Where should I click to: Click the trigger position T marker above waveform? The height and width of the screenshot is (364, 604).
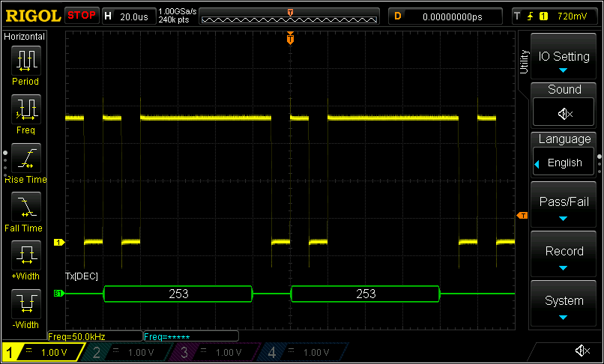(x=291, y=38)
